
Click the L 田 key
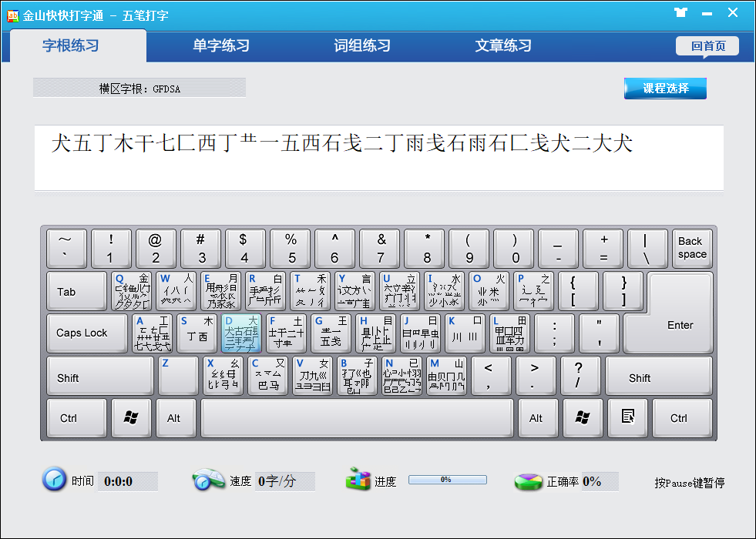[x=509, y=333]
